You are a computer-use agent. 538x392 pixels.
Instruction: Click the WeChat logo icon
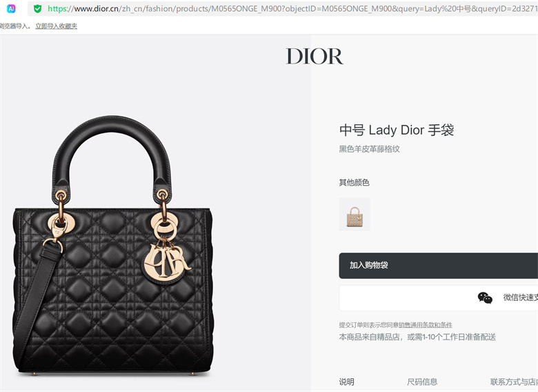485,297
